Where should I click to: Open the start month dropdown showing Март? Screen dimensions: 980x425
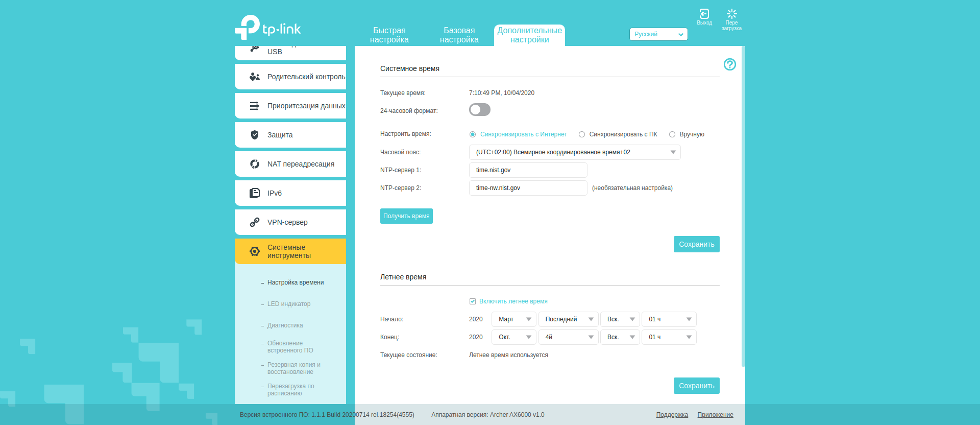point(513,319)
